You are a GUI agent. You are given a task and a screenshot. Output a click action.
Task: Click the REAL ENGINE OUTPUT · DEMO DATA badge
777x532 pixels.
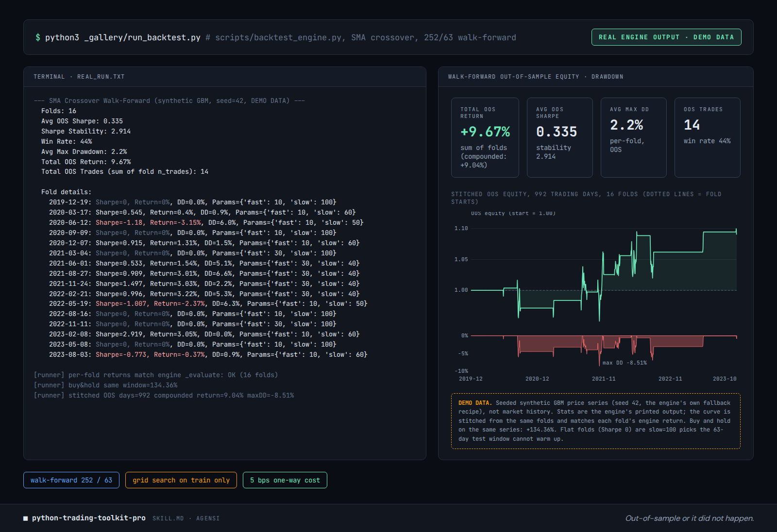tap(666, 37)
